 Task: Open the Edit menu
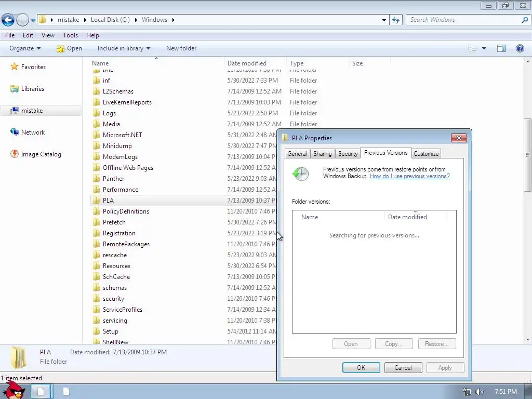point(28,35)
